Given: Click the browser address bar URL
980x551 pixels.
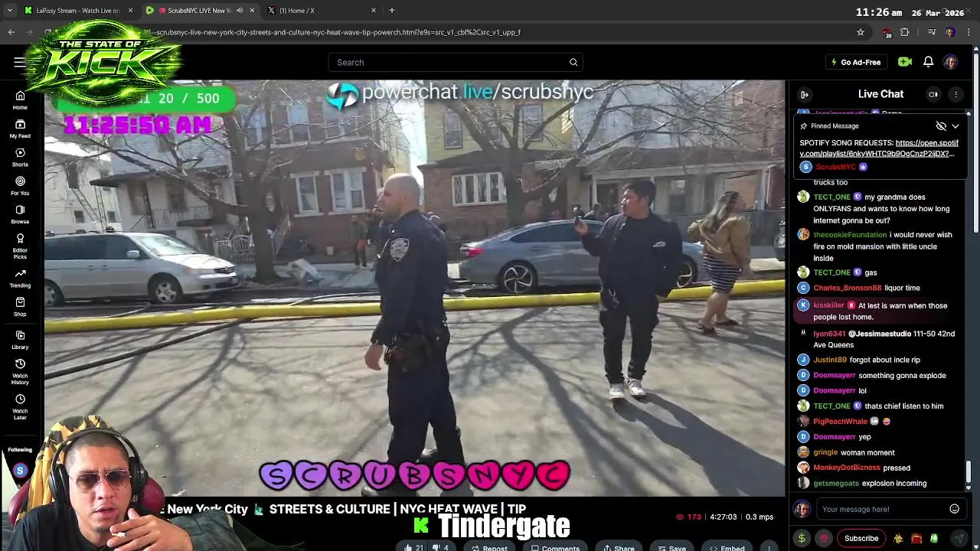Looking at the screenshot, I should click(x=337, y=32).
